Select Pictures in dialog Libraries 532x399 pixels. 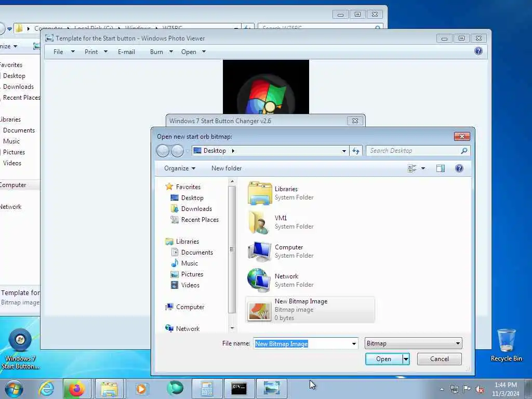click(192, 274)
